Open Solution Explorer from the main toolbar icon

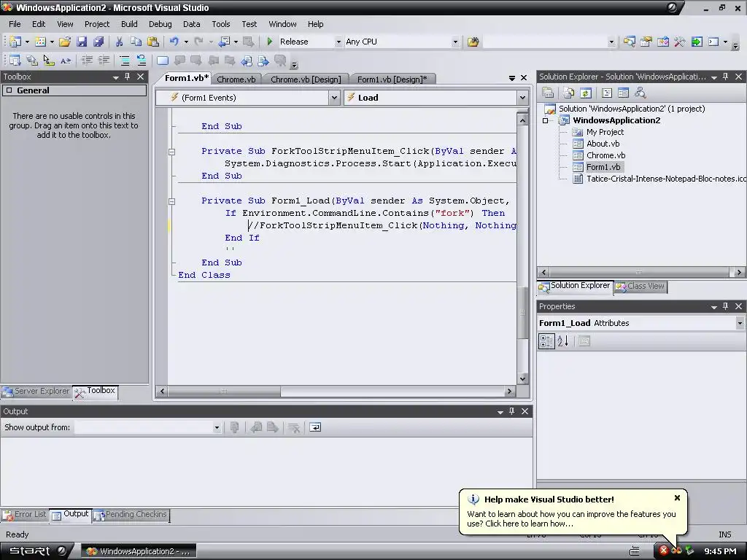629,42
